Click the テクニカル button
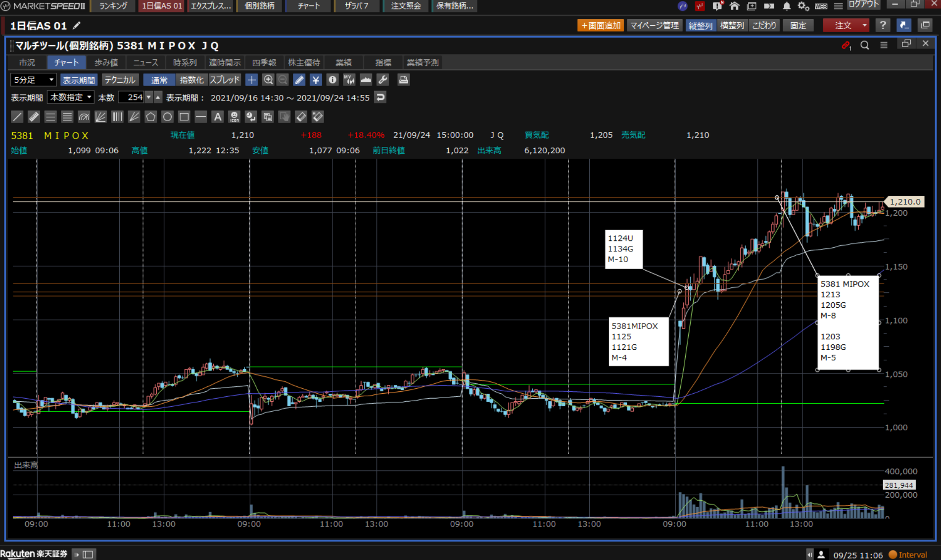This screenshot has width=941, height=560. tap(120, 80)
